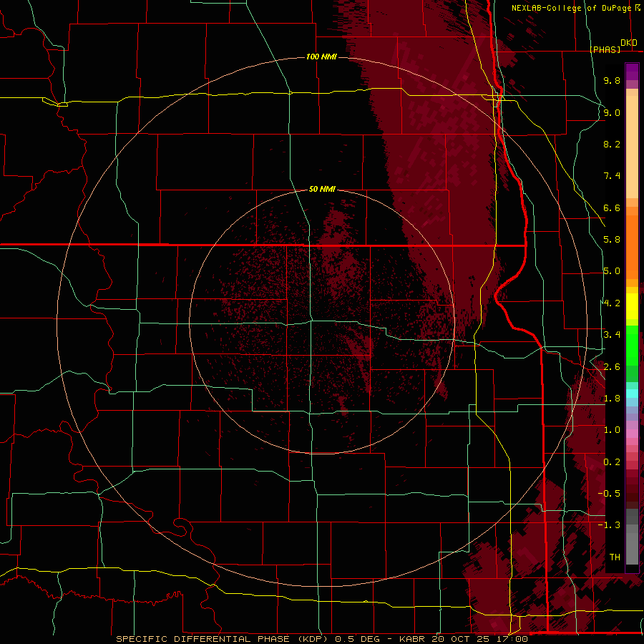The image size is (644, 644).
Task: Click the arrow icon after DuPage credit
Action: click(638, 8)
